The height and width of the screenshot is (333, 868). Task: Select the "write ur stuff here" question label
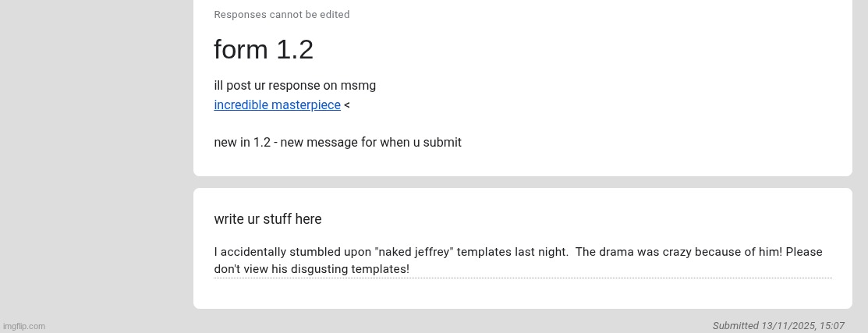point(267,219)
